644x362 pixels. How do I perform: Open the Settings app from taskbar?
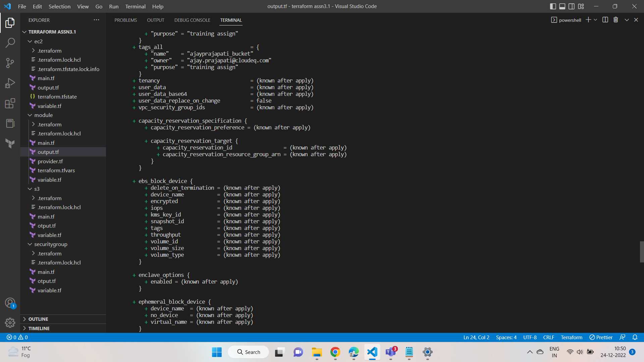coord(428,352)
